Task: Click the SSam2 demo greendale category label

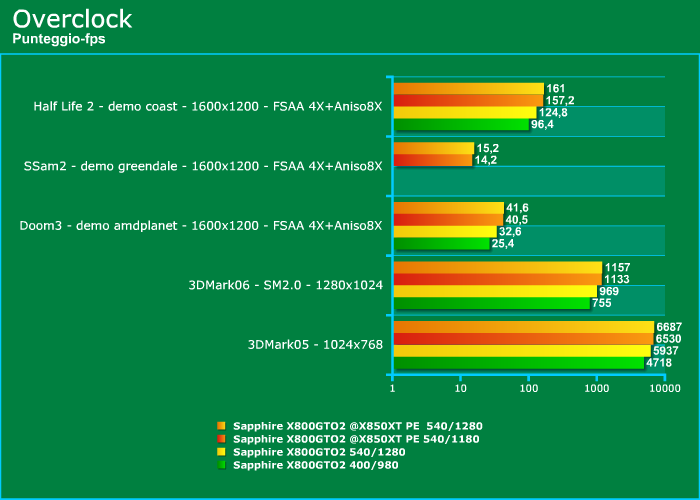Action: [203, 166]
